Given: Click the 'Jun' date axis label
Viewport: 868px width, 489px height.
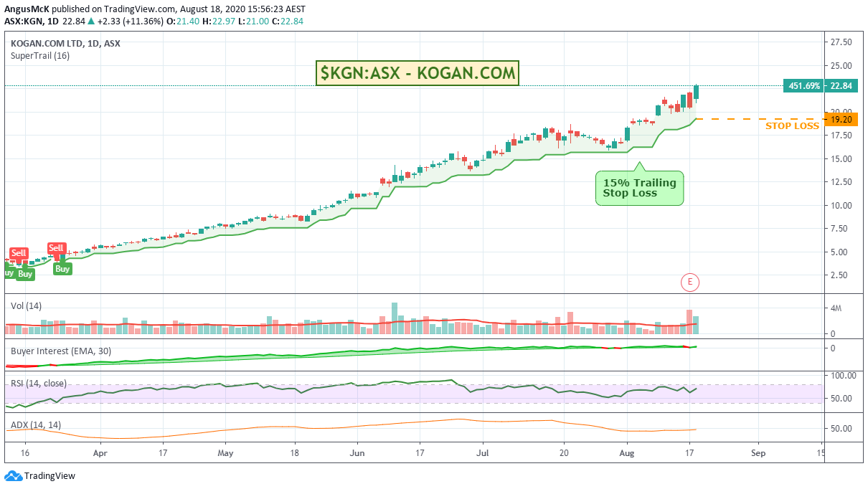Looking at the screenshot, I should click(x=357, y=454).
